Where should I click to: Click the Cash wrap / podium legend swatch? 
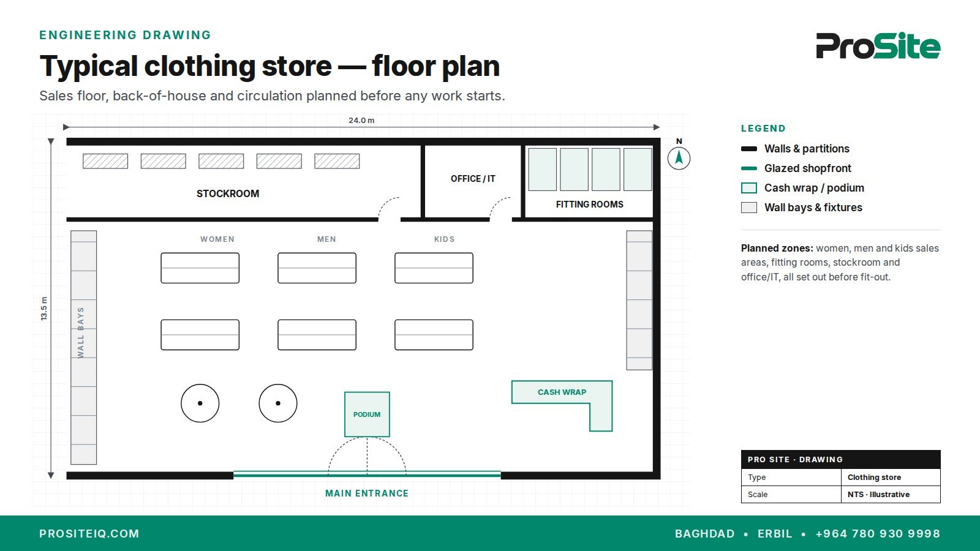749,188
